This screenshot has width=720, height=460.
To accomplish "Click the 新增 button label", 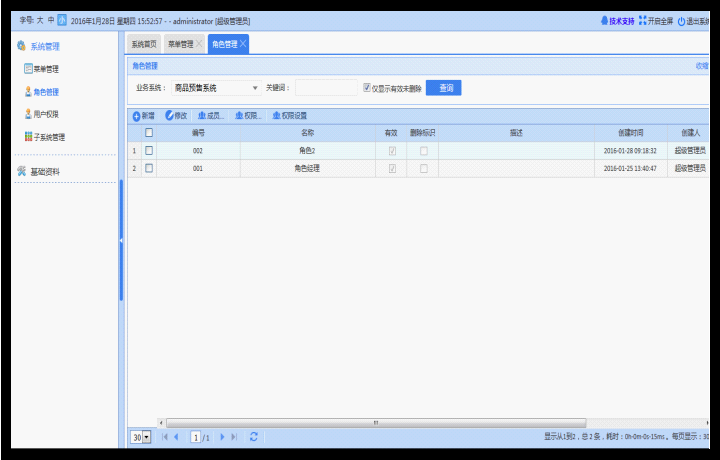I will (x=148, y=116).
